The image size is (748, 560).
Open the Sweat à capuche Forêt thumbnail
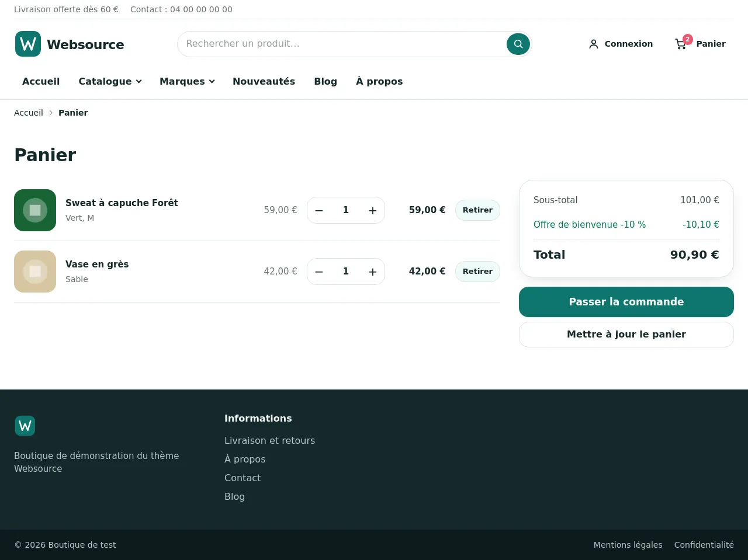tap(35, 210)
